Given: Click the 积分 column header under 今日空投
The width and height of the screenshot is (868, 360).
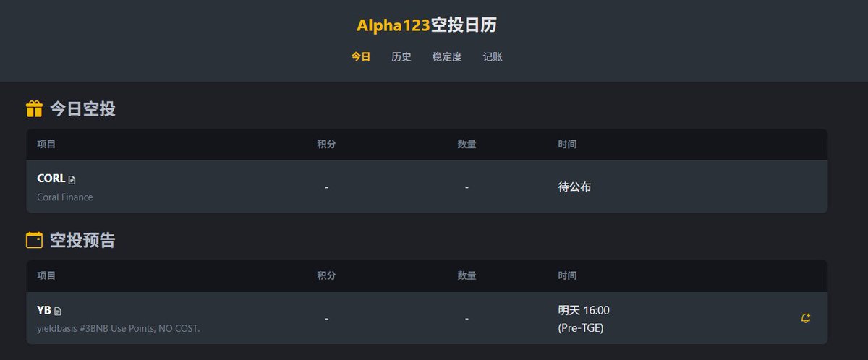Looking at the screenshot, I should (x=326, y=145).
